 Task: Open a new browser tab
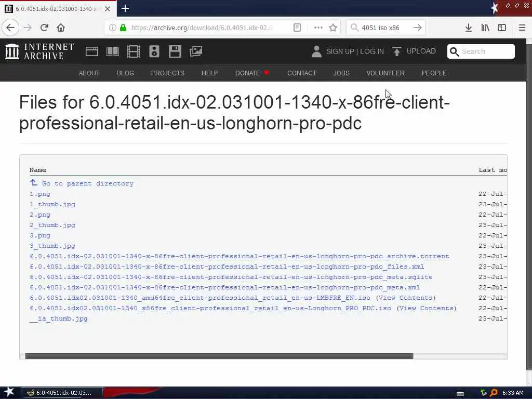click(x=125, y=8)
